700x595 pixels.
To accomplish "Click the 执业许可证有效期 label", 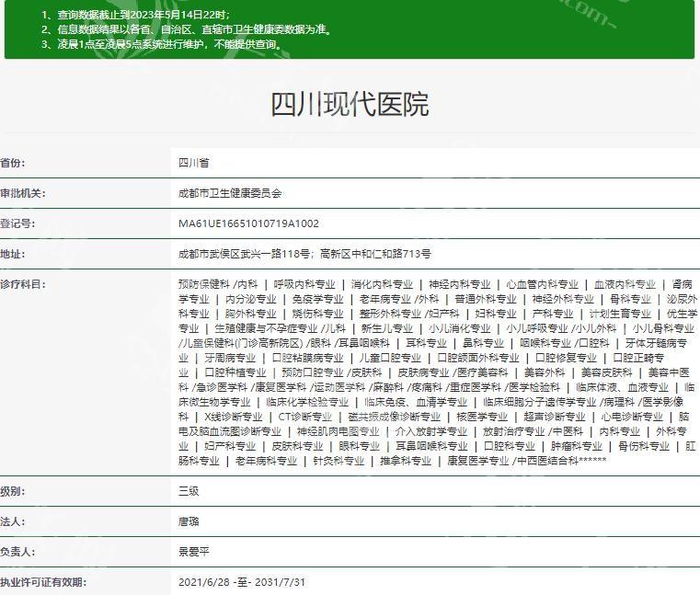I will pyautogui.click(x=43, y=582).
